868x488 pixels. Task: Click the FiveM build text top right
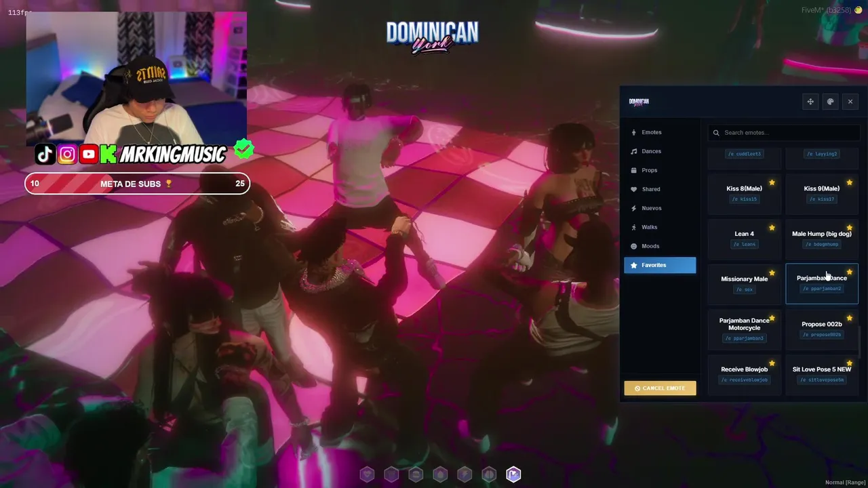(827, 10)
